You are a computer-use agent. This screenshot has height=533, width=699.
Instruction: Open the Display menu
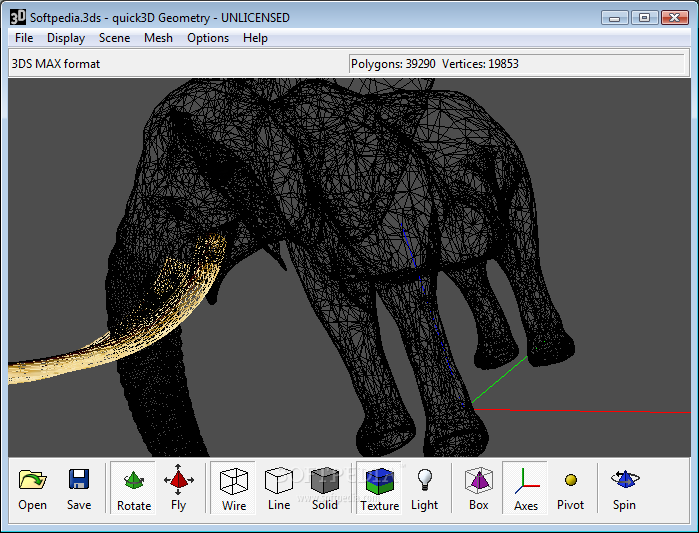click(x=66, y=38)
